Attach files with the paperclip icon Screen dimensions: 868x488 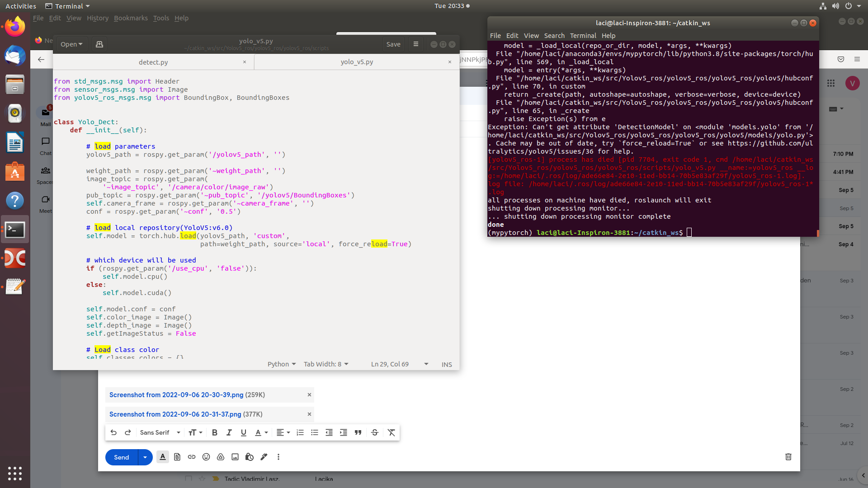pos(177,457)
